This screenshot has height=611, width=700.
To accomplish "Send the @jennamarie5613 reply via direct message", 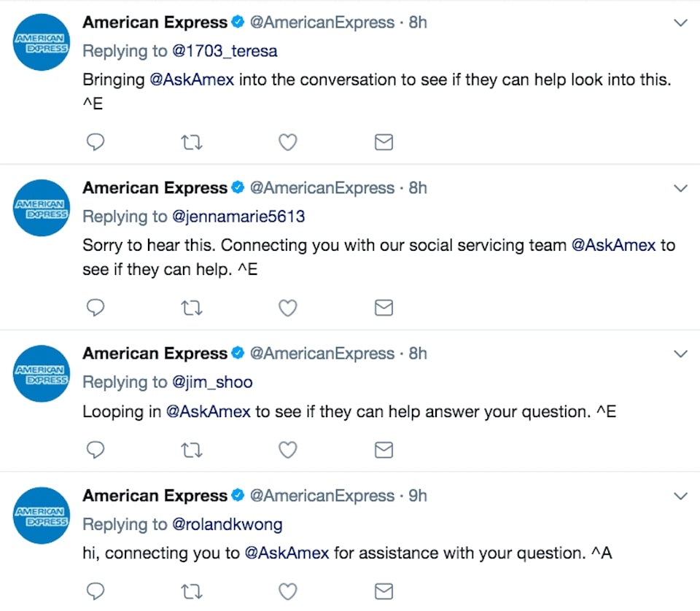I will pos(384,308).
